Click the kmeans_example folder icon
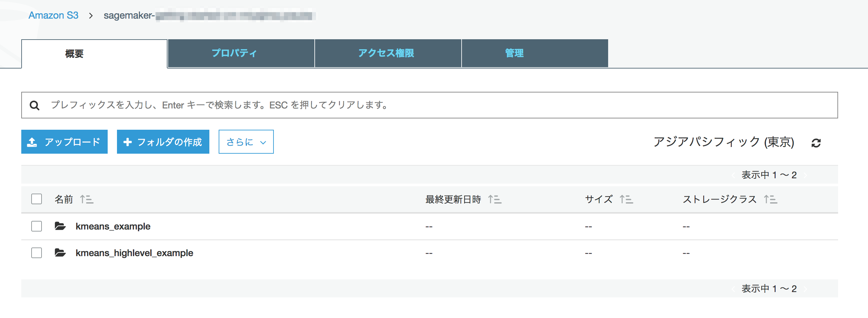Image resolution: width=868 pixels, height=318 pixels. coord(60,226)
